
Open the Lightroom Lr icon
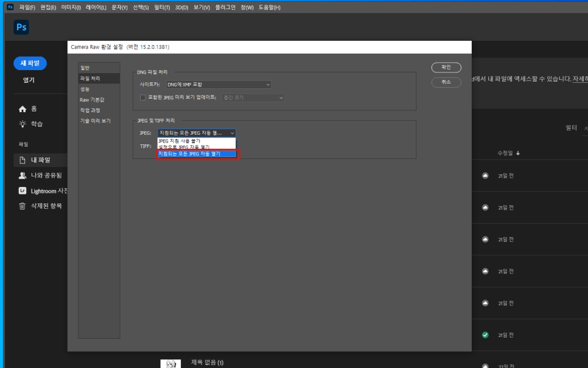pyautogui.click(x=23, y=191)
